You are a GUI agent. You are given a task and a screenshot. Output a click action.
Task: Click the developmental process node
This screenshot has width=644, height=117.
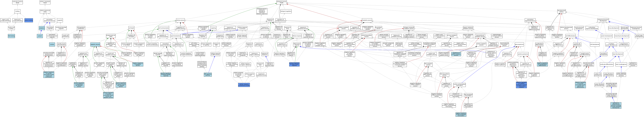(561, 11)
